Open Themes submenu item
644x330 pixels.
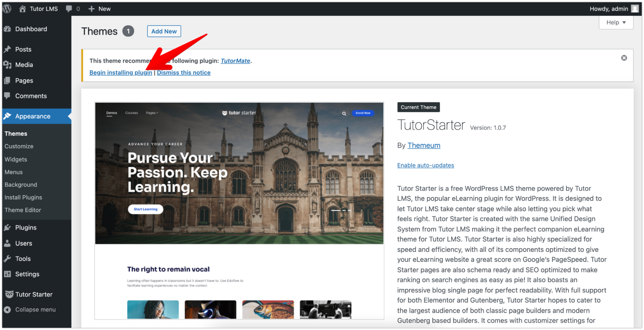16,134
